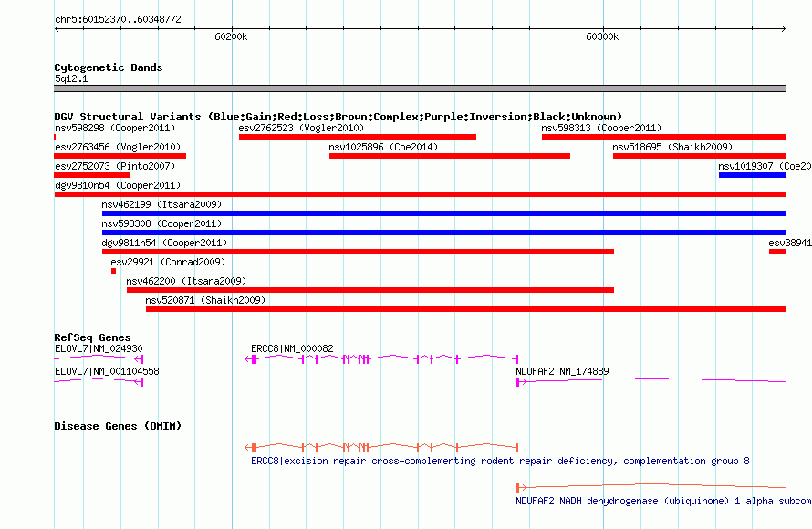The width and height of the screenshot is (812, 529).
Task: Click the magenta NDUFAF2 RefSeq gene line
Action: pos(651,381)
